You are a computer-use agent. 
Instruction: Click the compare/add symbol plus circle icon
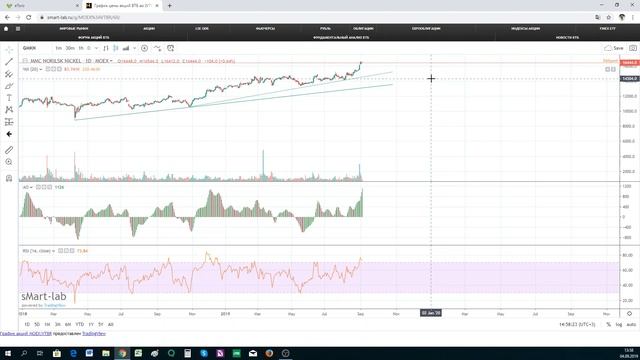point(144,48)
